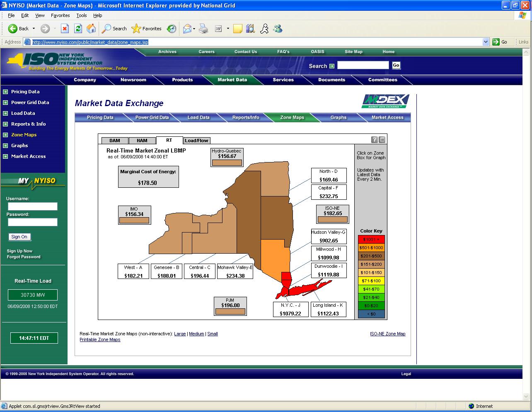Open the File menu
The width and height of the screenshot is (532, 412).
coord(11,15)
